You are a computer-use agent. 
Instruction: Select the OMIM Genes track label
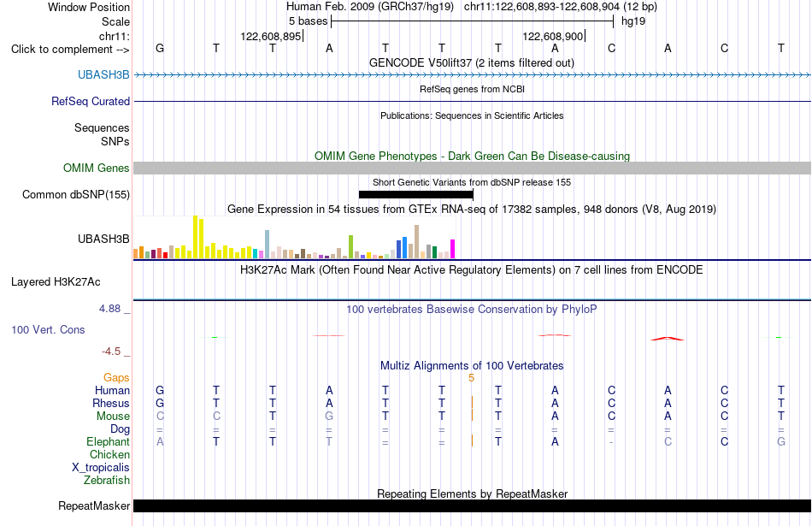point(97,168)
